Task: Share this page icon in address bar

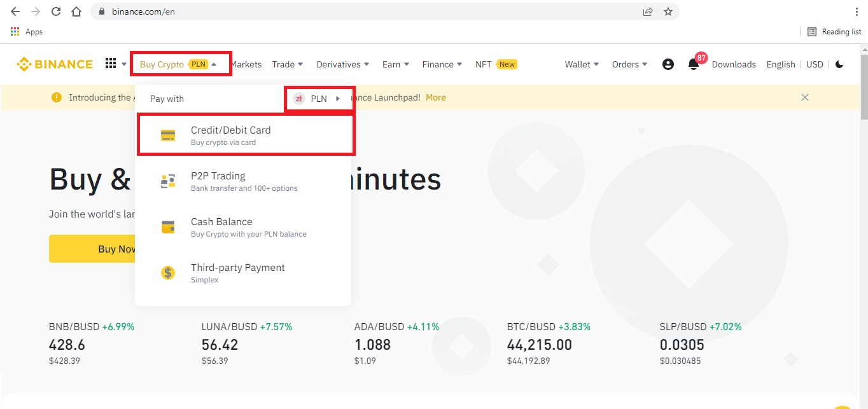Action: pos(648,11)
